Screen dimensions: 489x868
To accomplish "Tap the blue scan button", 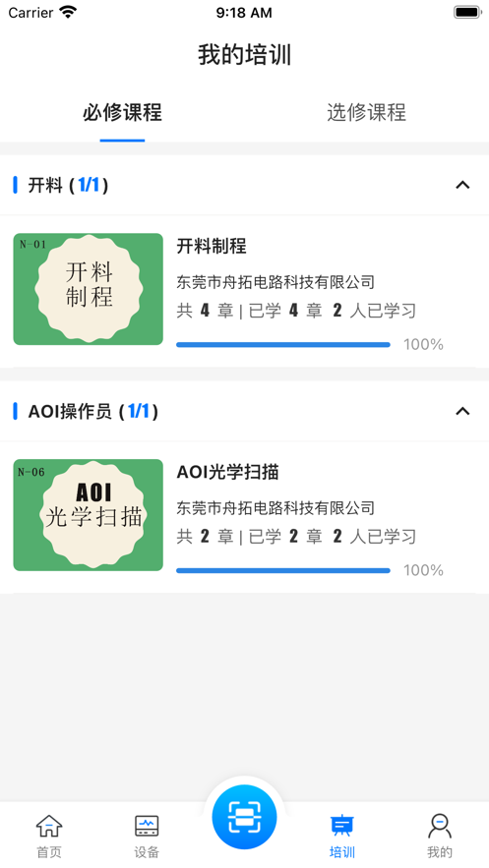I will tap(244, 817).
